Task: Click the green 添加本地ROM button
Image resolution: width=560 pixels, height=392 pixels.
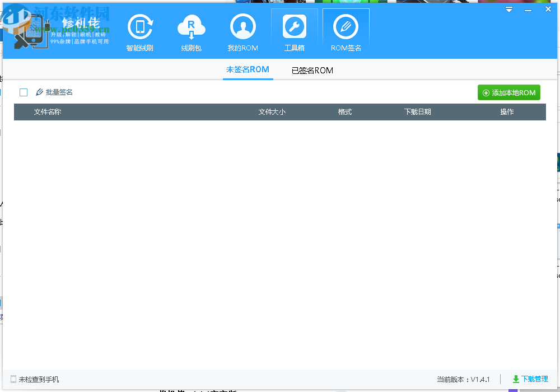Action: pyautogui.click(x=509, y=93)
